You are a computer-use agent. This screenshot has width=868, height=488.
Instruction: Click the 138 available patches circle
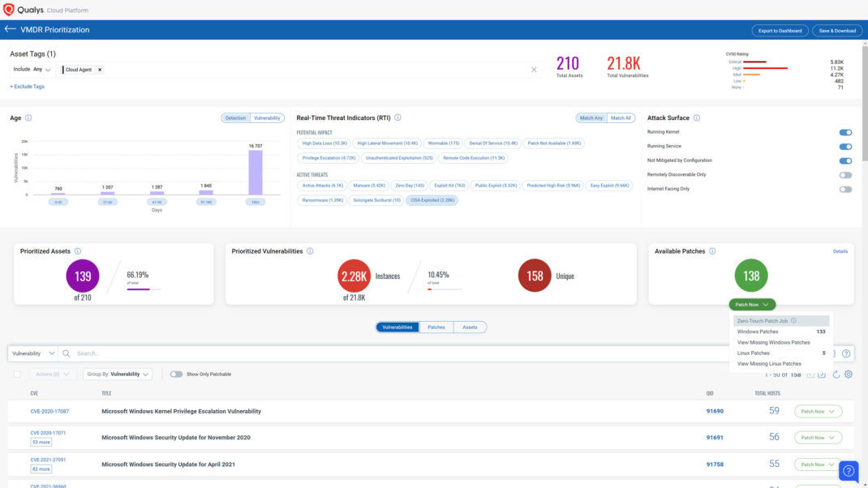coord(750,275)
